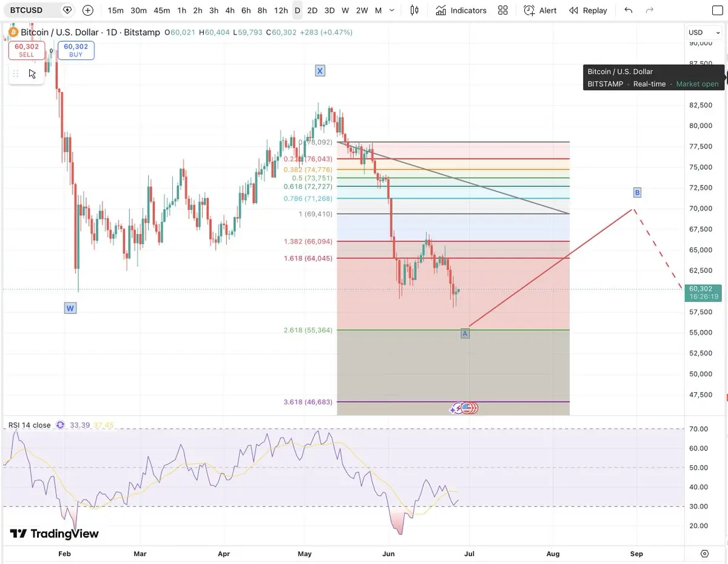Click the BITSTAMP exchange label in tooltip

605,84
